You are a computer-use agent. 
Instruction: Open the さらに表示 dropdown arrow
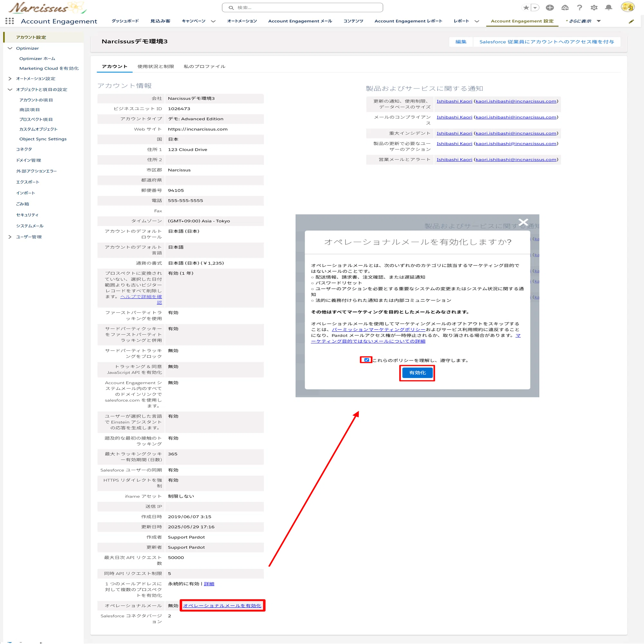[x=599, y=21]
